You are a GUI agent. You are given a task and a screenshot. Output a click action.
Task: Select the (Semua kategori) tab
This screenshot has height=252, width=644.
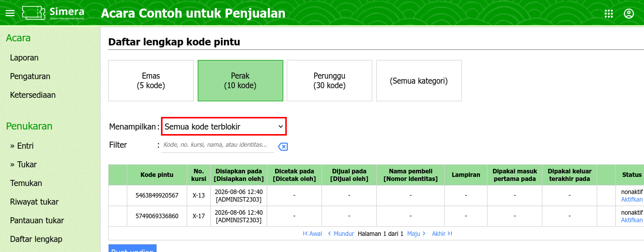point(419,81)
